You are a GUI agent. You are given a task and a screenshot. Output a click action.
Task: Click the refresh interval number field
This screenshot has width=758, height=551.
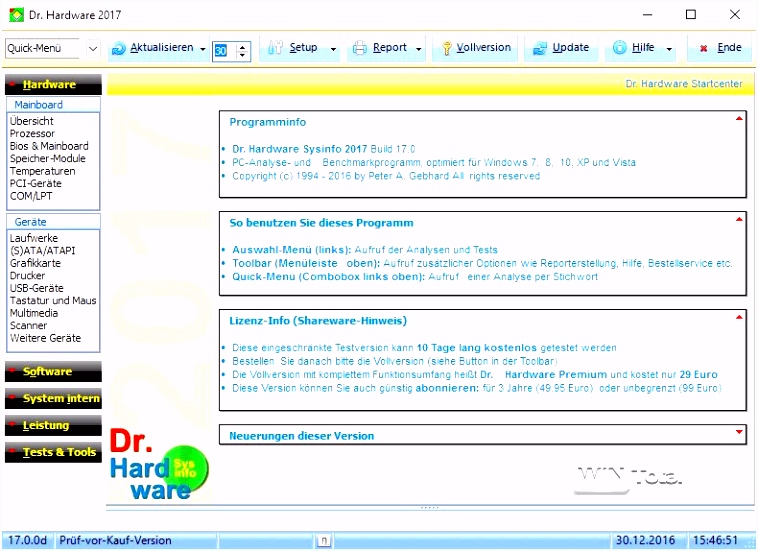click(x=221, y=49)
